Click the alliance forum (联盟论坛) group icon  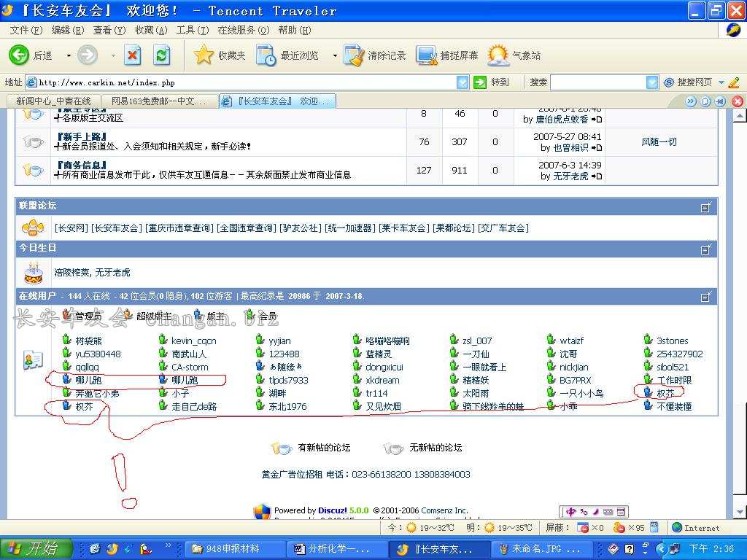33,227
